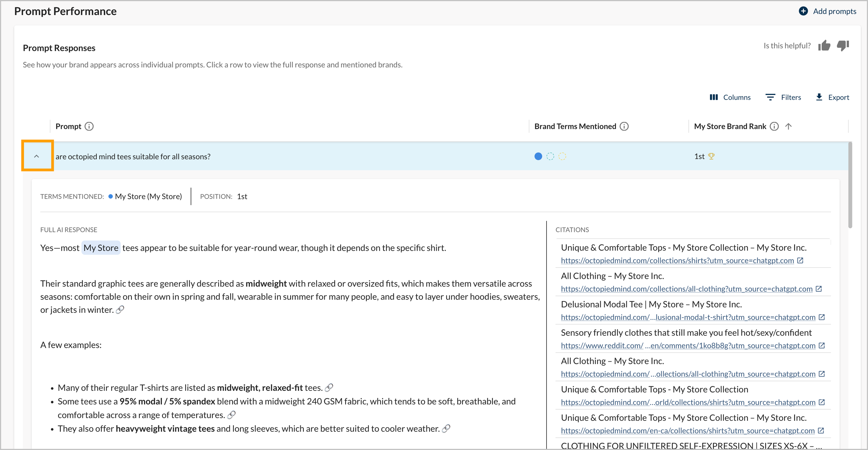Sort by My Store Brand Rank arrow
Image resolution: width=868 pixels, height=450 pixels.
pyautogui.click(x=788, y=127)
